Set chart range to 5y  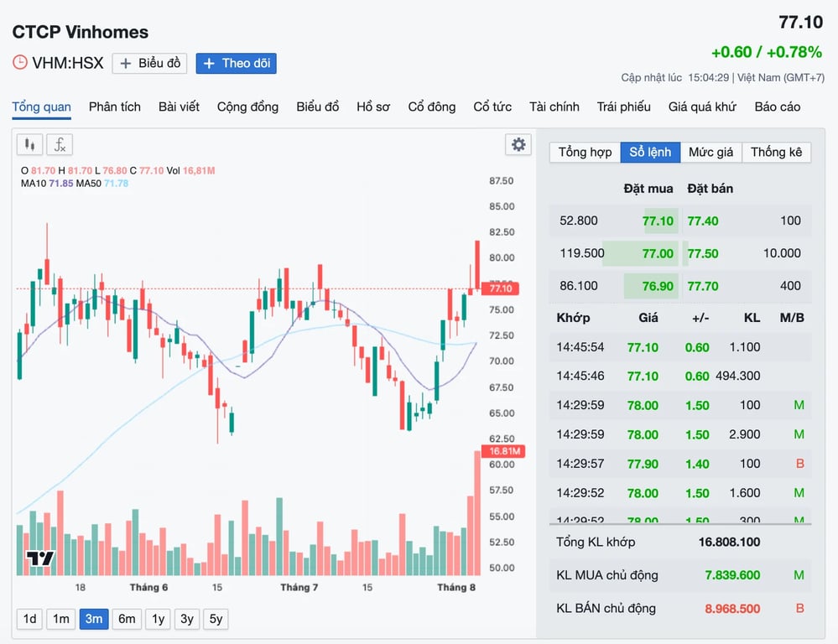(216, 619)
